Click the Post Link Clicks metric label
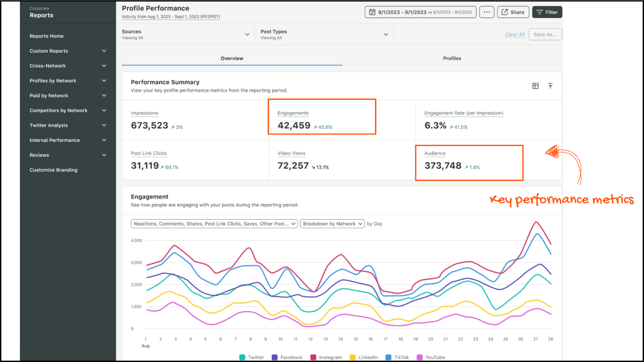Viewport: 644px width, 362px height. pyautogui.click(x=149, y=153)
